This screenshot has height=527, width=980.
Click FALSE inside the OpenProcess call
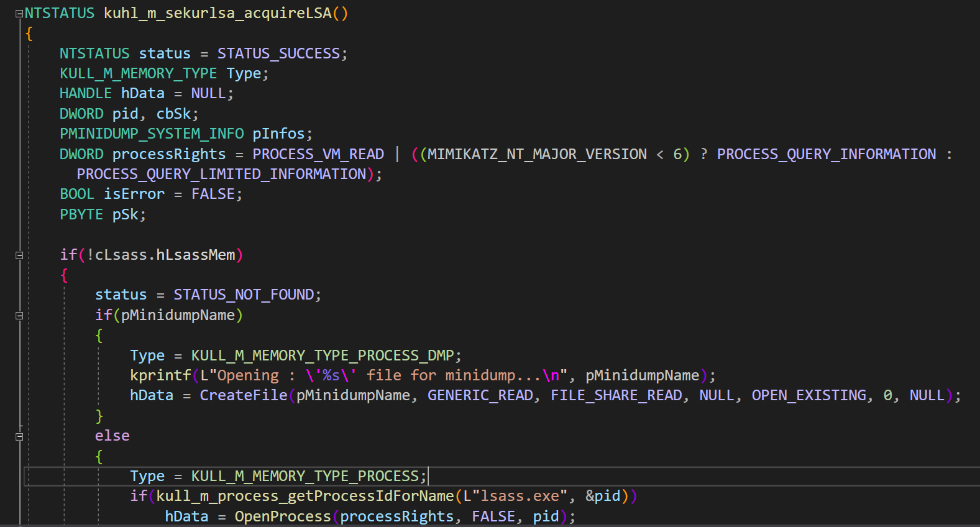tap(493, 516)
